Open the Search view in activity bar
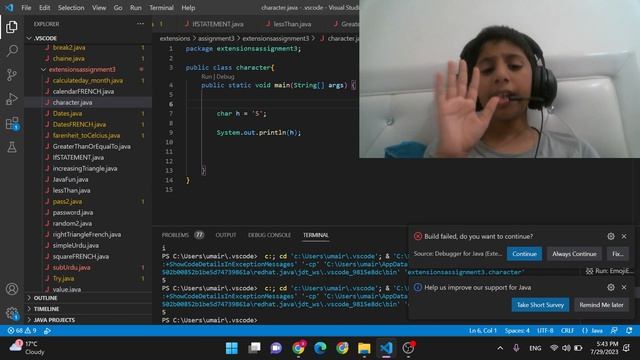Viewport: 640px width, 360px height. coord(12,51)
